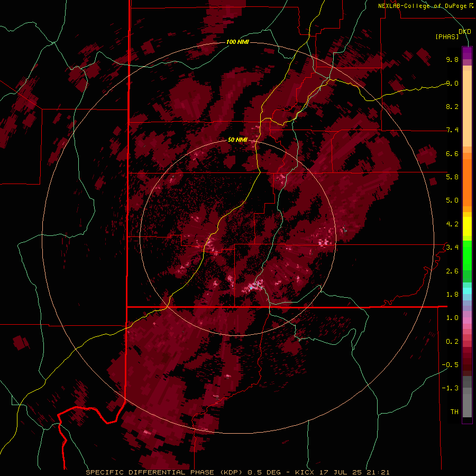The height and width of the screenshot is (476, 476).
Task: Click the 6.6 legend value
Action: click(x=452, y=153)
